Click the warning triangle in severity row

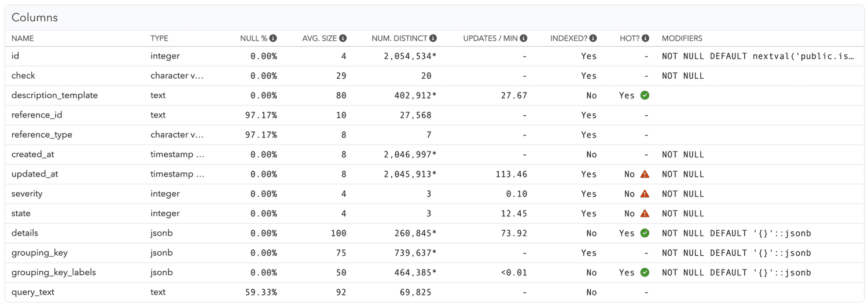pos(645,194)
